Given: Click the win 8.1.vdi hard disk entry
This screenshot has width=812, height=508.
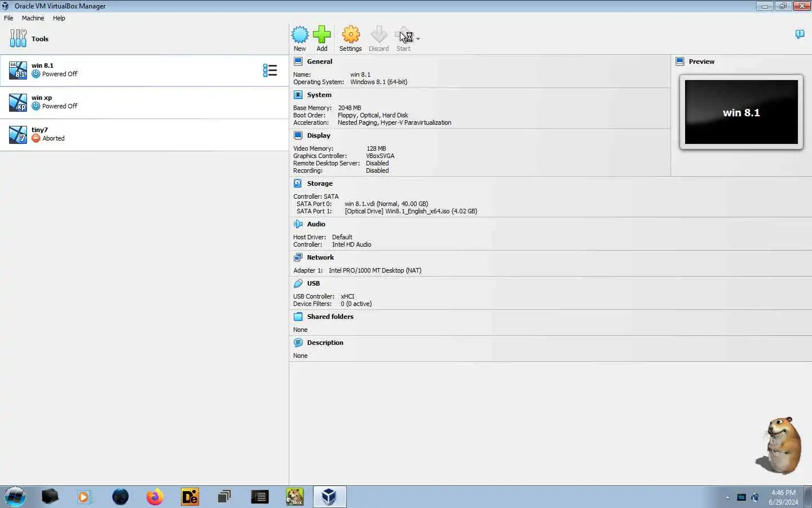Looking at the screenshot, I should coord(386,204).
